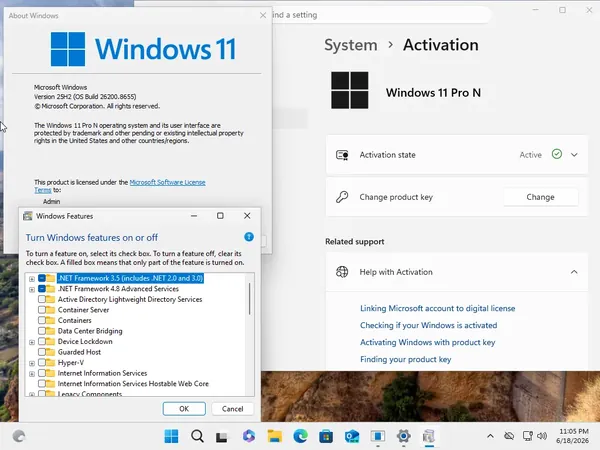Image resolution: width=600 pixels, height=450 pixels.
Task: Click the Activation state certificate icon
Action: coord(342,155)
